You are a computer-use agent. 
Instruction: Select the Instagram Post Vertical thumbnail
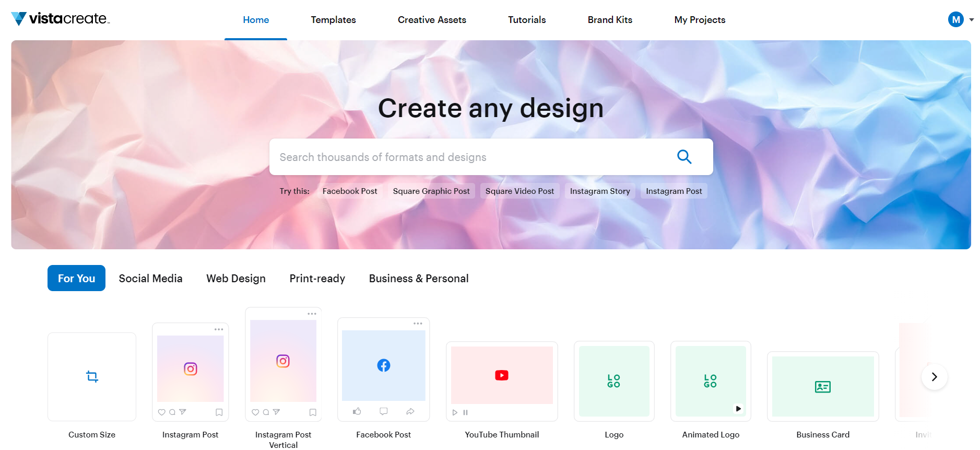283,364
